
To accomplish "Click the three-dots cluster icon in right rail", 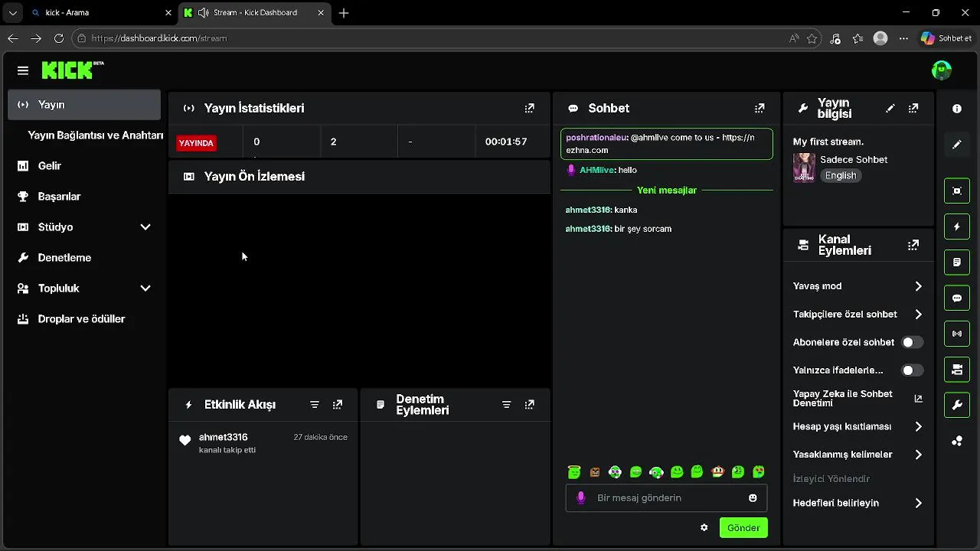I will point(957,441).
